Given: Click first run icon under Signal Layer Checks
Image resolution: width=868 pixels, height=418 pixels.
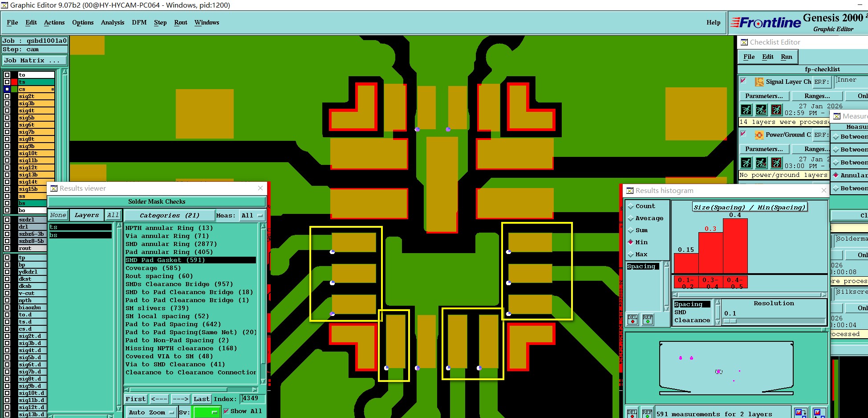Looking at the screenshot, I should click(x=746, y=110).
